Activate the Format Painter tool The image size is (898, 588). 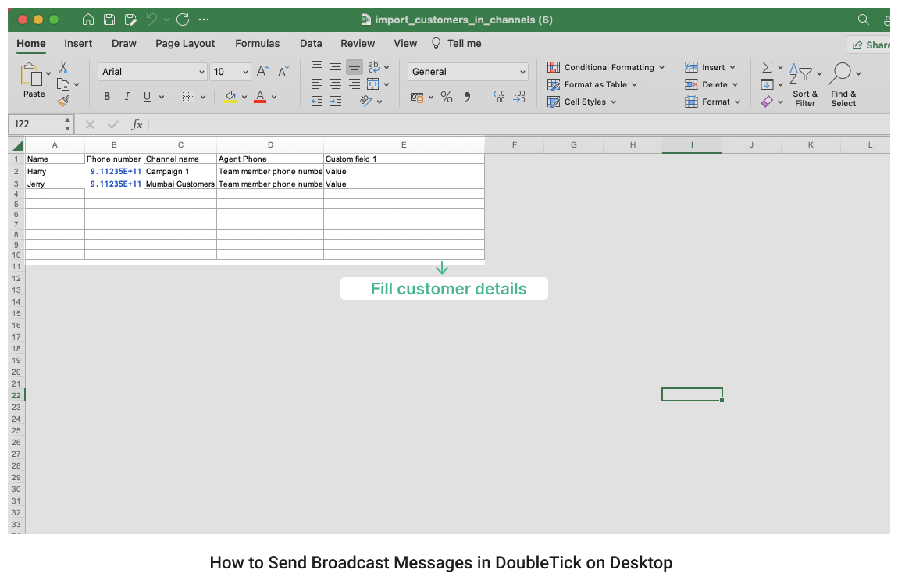(65, 100)
